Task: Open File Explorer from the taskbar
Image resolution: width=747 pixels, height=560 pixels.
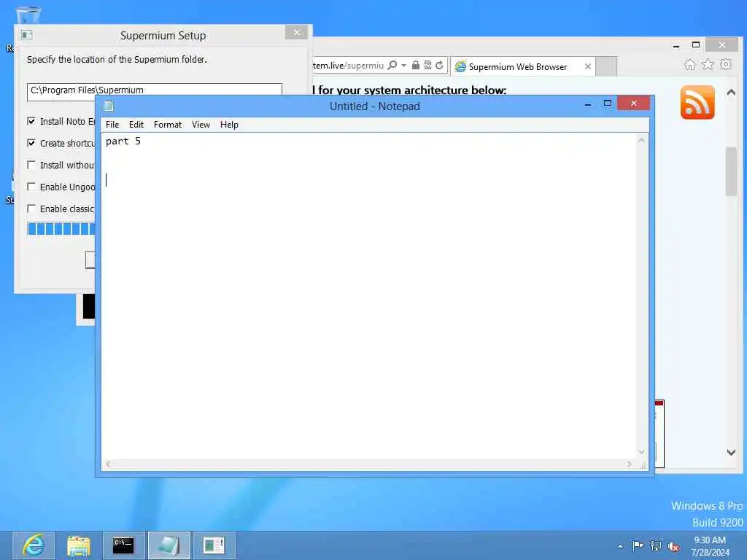Action: [79, 545]
